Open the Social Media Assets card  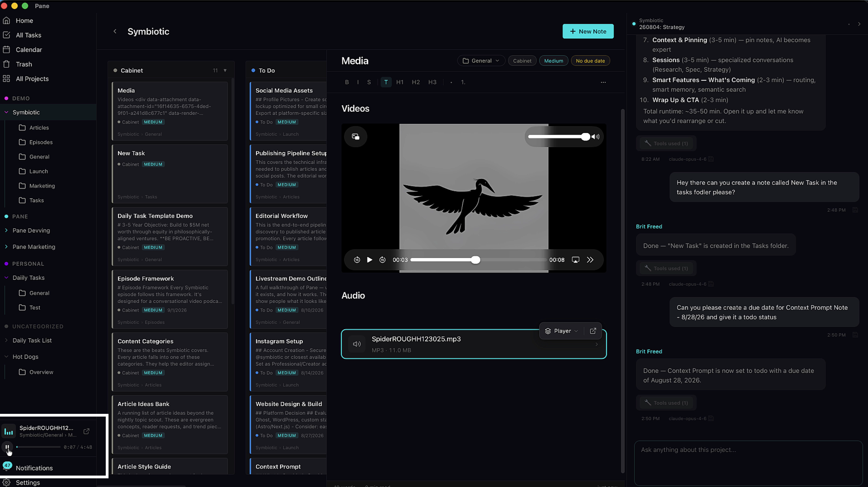pyautogui.click(x=289, y=111)
